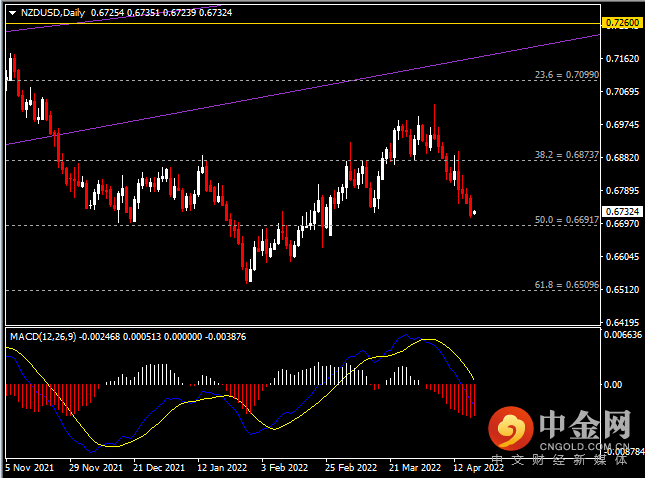Select the 0.72600 yellow price label
The image size is (645, 478).
(622, 23)
